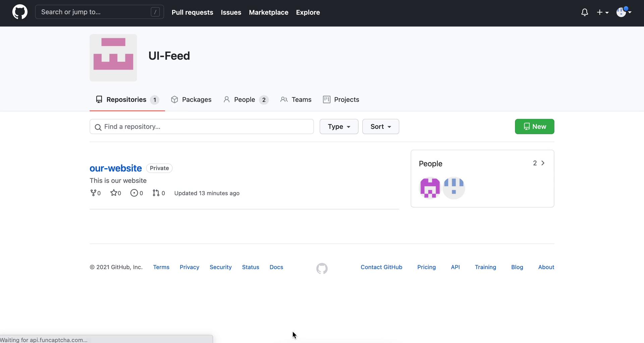Viewport: 644px width, 343px height.
Task: Click the People tab count badge 2
Action: point(264,100)
